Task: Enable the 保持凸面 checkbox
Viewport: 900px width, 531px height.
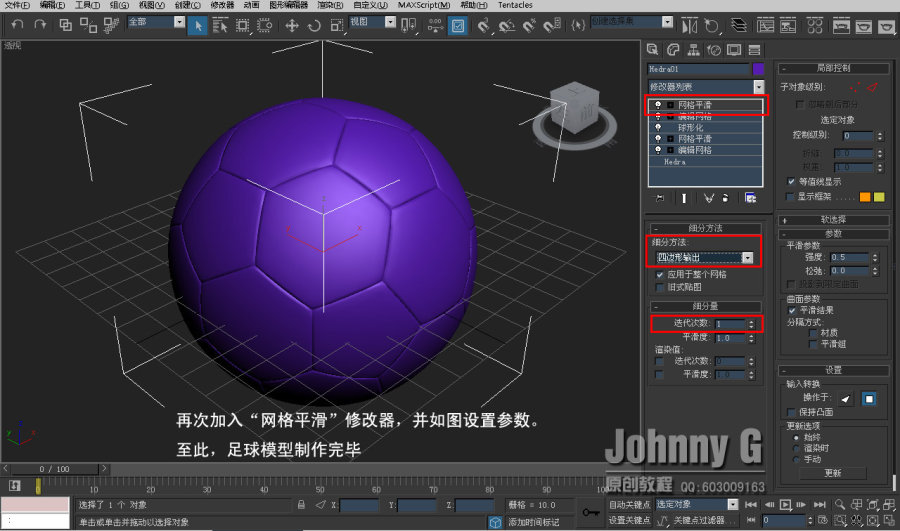Action: [791, 413]
